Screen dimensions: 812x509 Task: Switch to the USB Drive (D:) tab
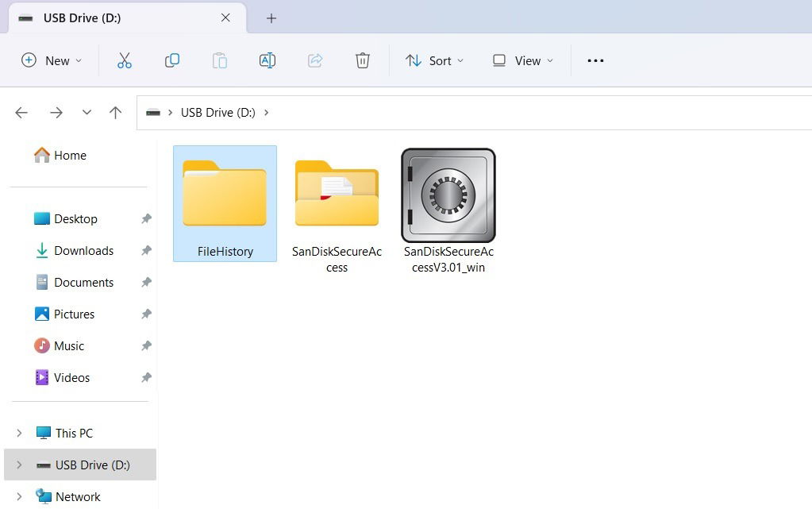point(111,17)
